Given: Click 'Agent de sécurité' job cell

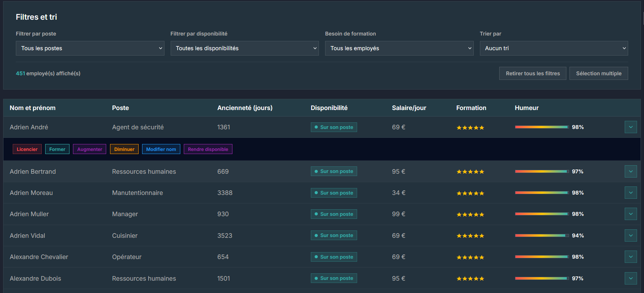Looking at the screenshot, I should pos(138,127).
